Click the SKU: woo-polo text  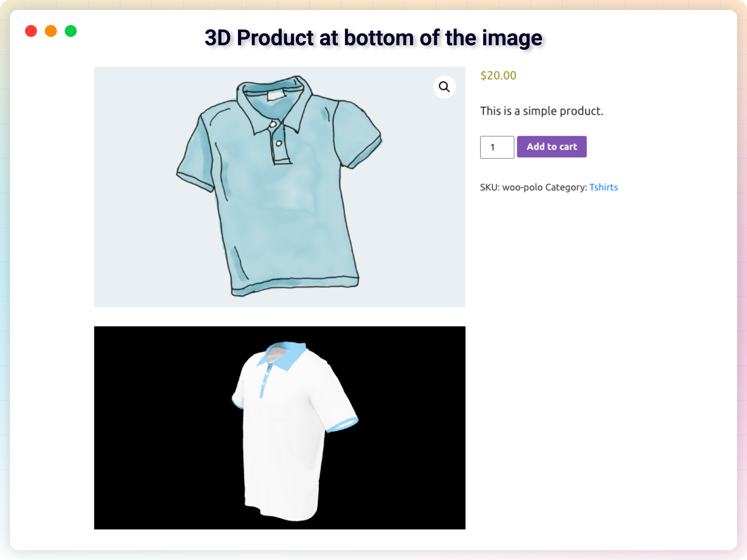[511, 187]
